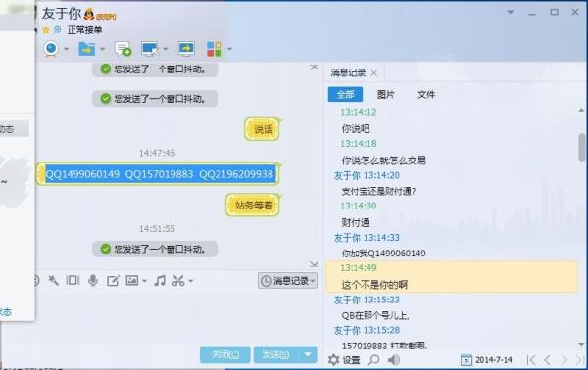This screenshot has width=588, height=370.
Task: Switch to the 文件 filter tab
Action: pos(426,94)
